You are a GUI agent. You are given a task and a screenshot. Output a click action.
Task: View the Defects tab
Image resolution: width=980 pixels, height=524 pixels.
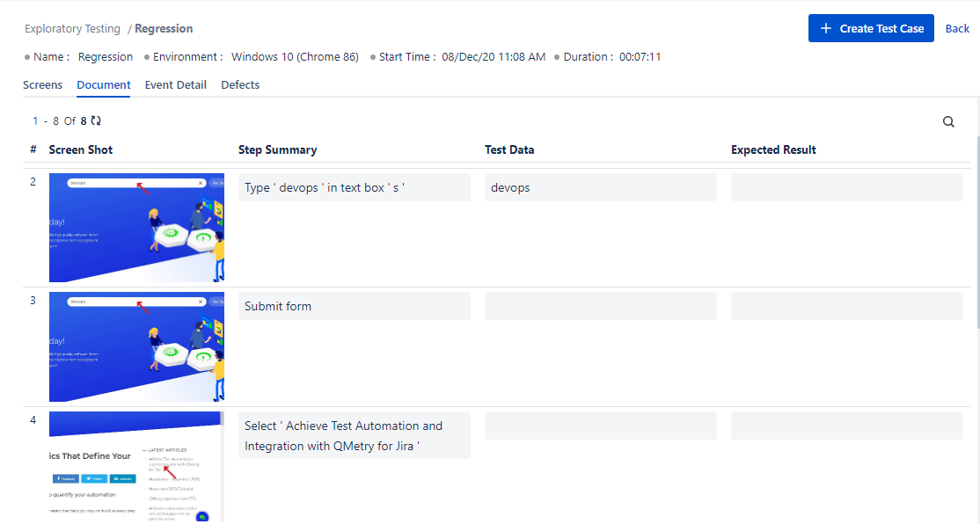239,84
